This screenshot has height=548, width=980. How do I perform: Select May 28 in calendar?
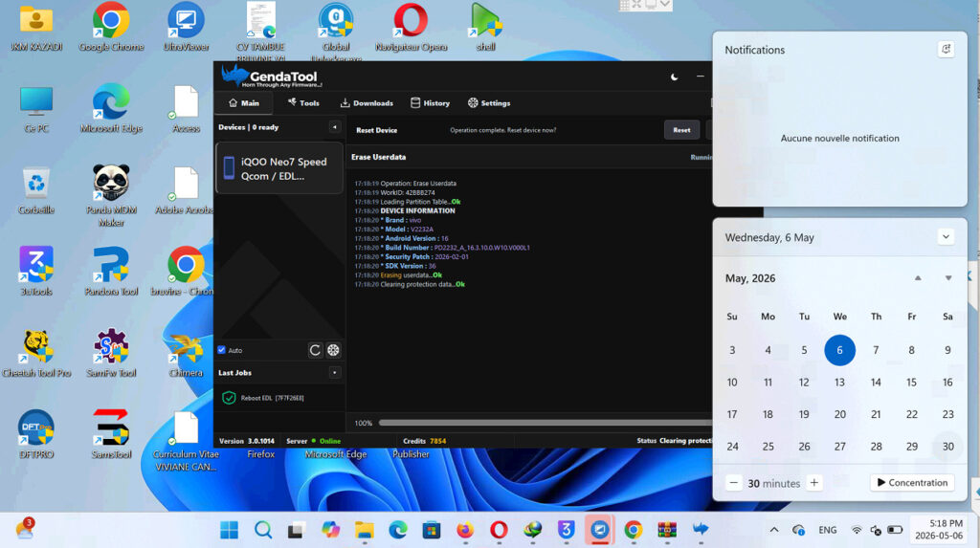[876, 447]
